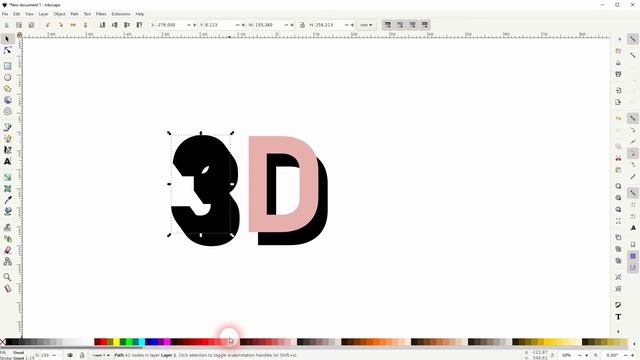Select the Star and polygon tool
This screenshot has height=360, width=640.
pos(7,89)
